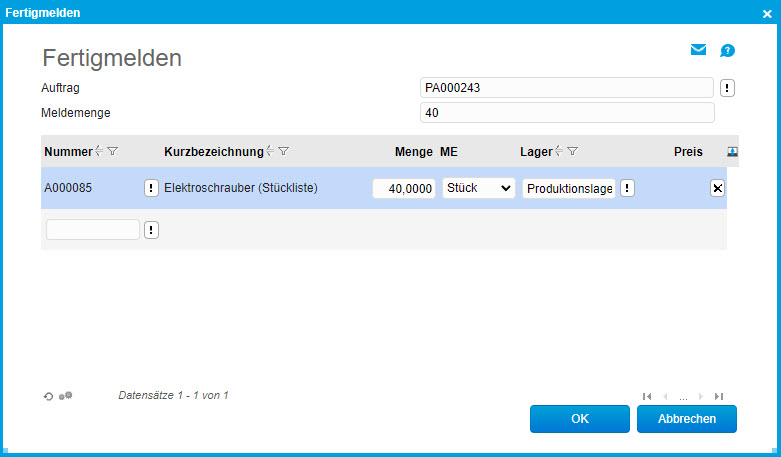Click the Meldemenge field
This screenshot has width=781, height=457.
[567, 113]
